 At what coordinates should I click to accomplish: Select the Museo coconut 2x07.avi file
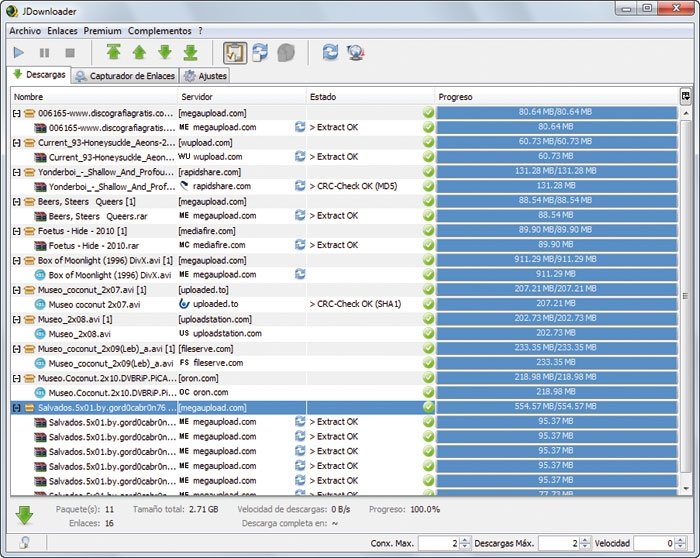(94, 305)
